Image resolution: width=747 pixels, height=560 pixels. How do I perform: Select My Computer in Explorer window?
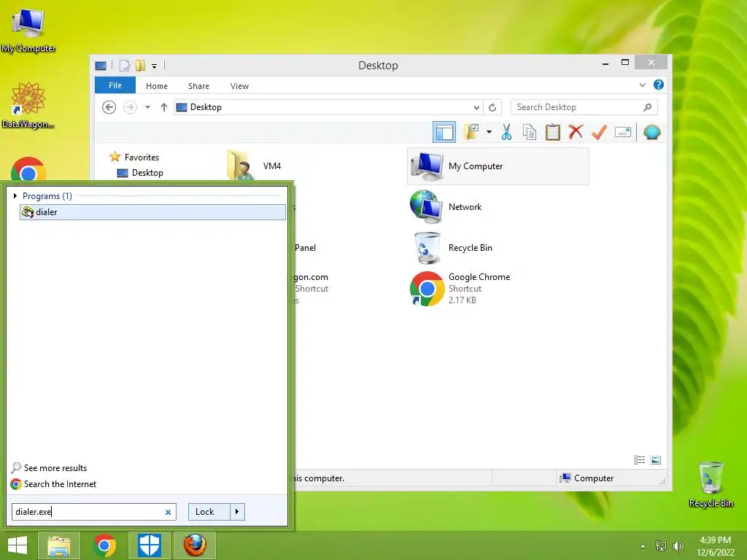coord(498,166)
